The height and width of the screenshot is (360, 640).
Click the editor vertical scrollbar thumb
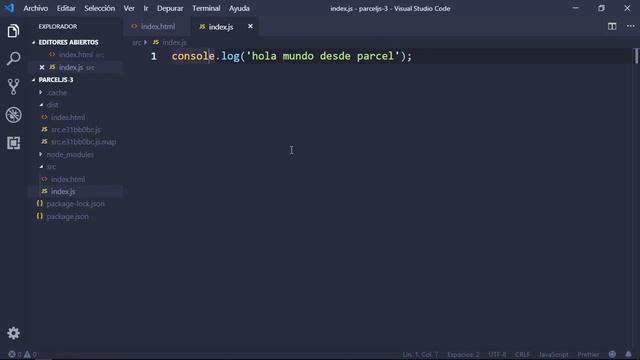[x=636, y=56]
